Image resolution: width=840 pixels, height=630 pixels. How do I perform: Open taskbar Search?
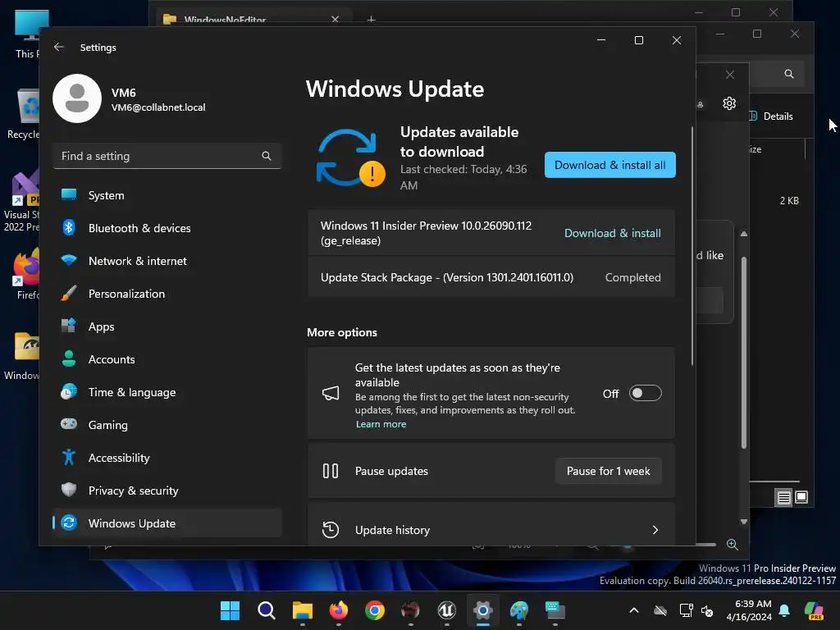[x=267, y=610]
